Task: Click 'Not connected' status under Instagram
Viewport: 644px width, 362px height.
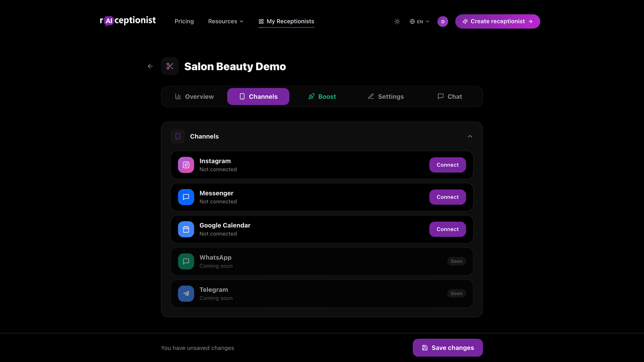Action: (x=218, y=170)
